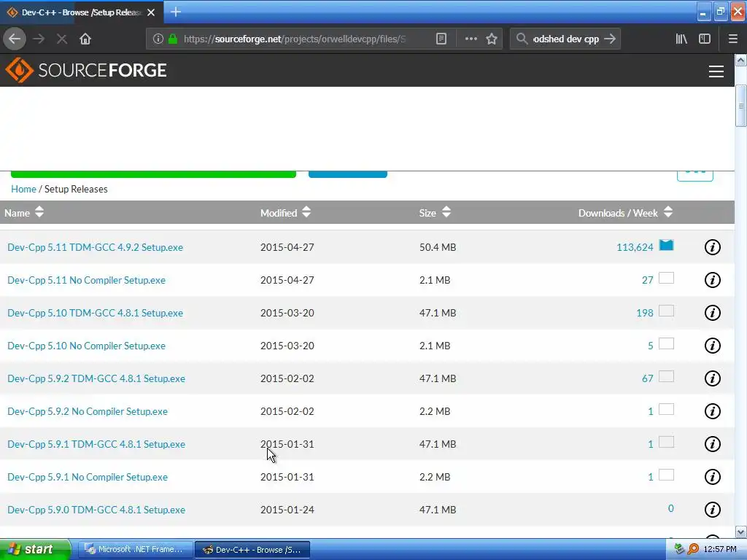Click the scrollbar down arrow

point(741,532)
